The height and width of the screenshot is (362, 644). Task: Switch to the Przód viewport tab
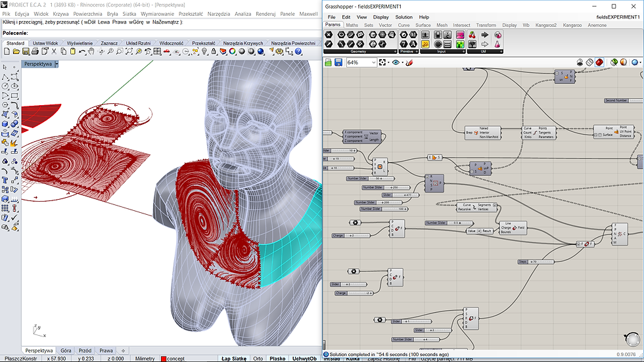85,351
